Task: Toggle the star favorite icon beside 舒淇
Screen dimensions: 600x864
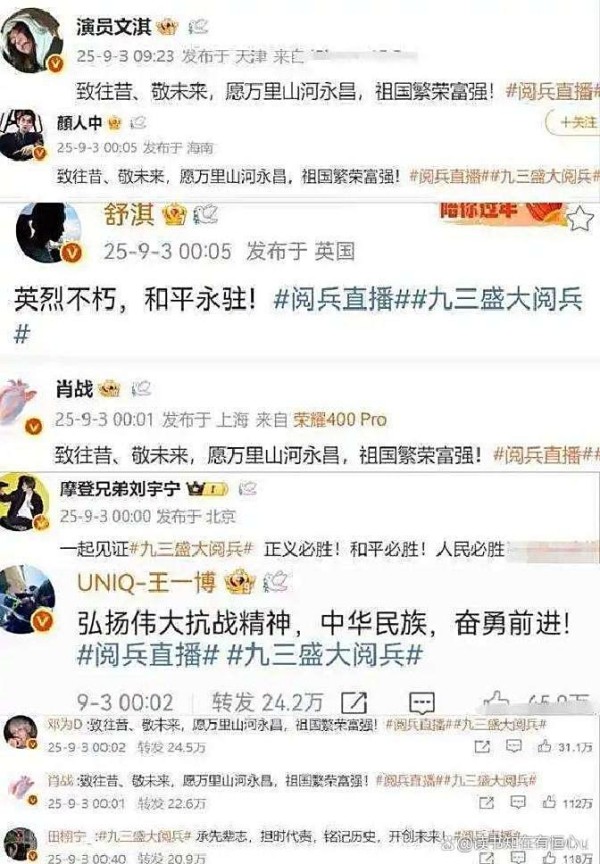Action: pos(580,219)
